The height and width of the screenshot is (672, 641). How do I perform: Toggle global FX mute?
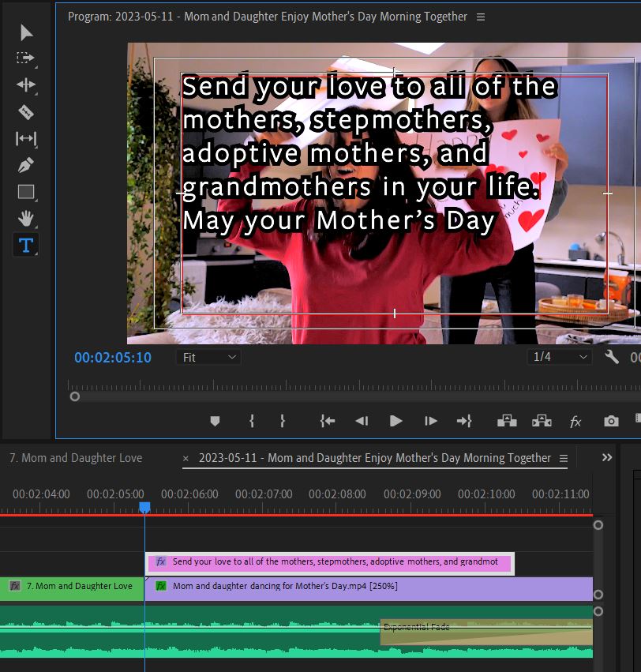click(x=575, y=422)
